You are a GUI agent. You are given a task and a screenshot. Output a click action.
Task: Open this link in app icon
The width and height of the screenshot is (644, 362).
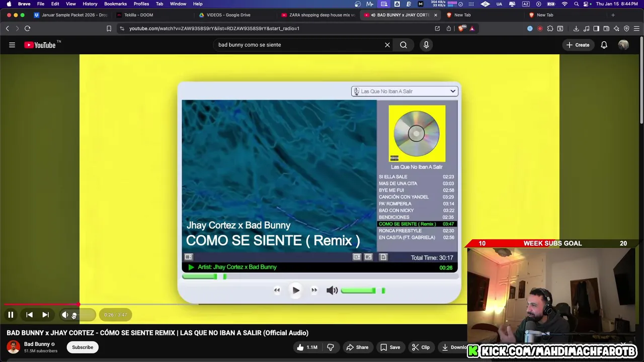(x=437, y=29)
